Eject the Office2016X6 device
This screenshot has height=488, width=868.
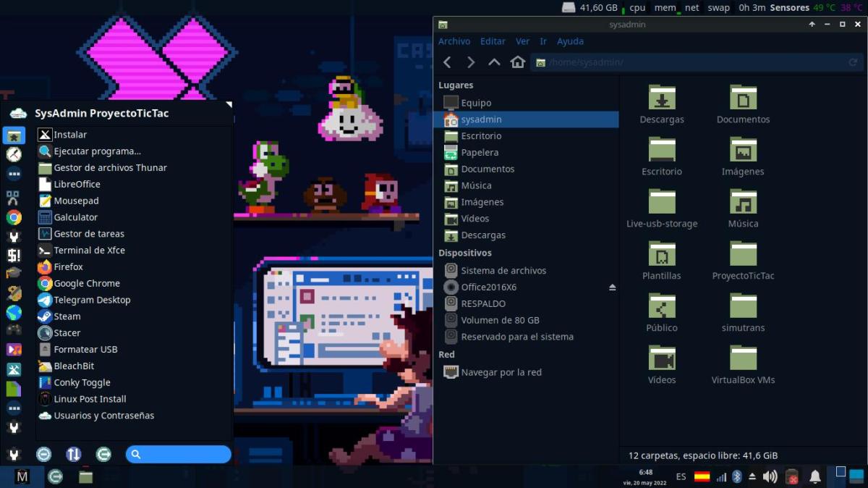pyautogui.click(x=612, y=287)
